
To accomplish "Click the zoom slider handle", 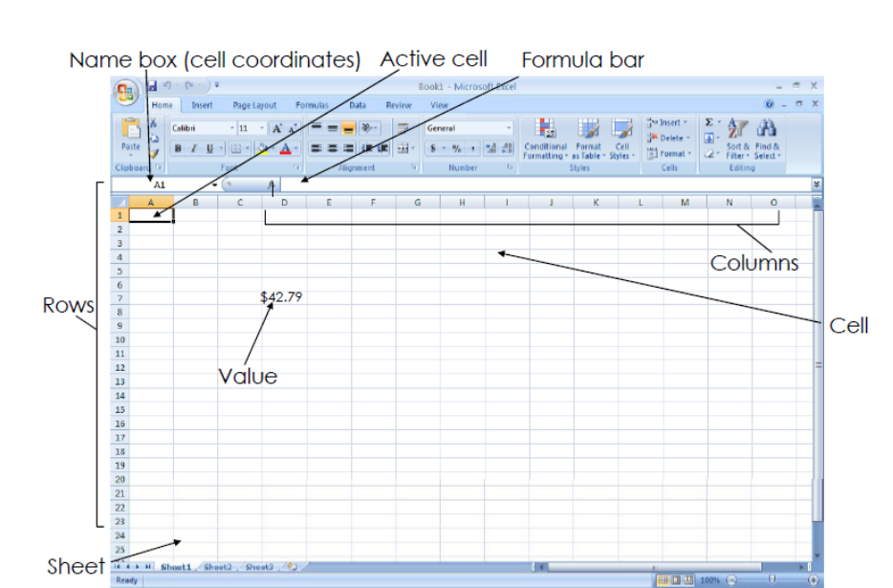I will click(x=772, y=580).
